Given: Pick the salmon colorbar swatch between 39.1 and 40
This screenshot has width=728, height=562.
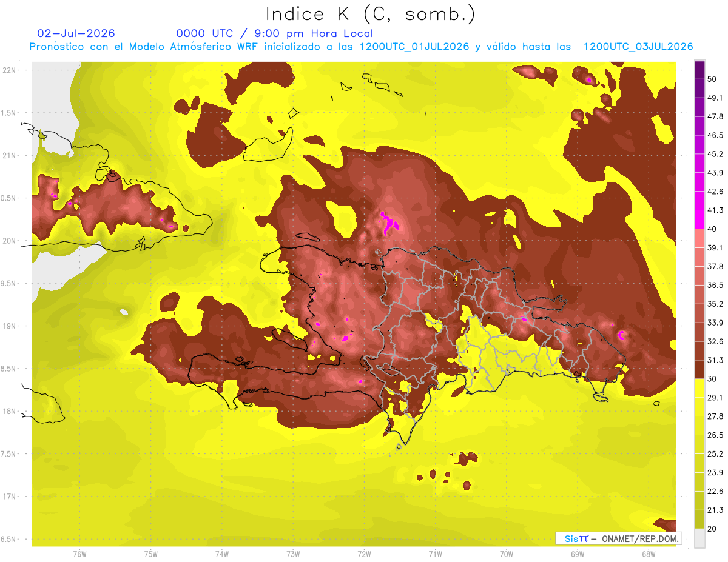Looking at the screenshot, I should 700,238.
